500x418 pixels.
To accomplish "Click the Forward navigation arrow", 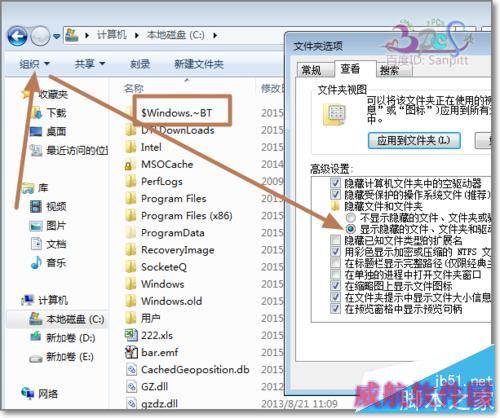I will click(x=40, y=36).
